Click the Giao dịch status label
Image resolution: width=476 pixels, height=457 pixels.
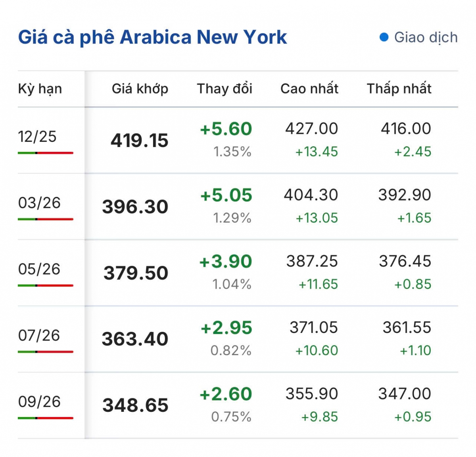pos(426,37)
